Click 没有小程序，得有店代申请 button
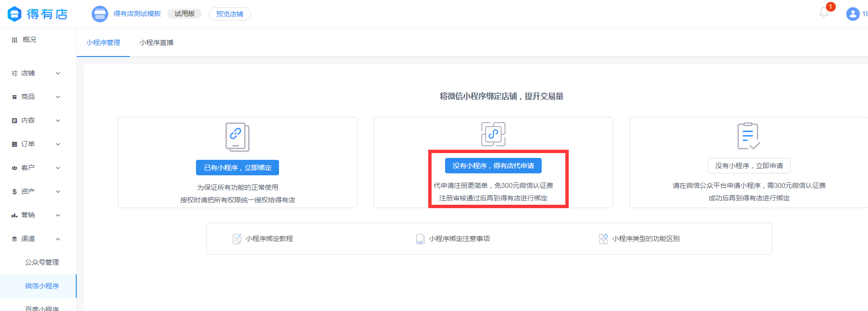 [x=493, y=166]
